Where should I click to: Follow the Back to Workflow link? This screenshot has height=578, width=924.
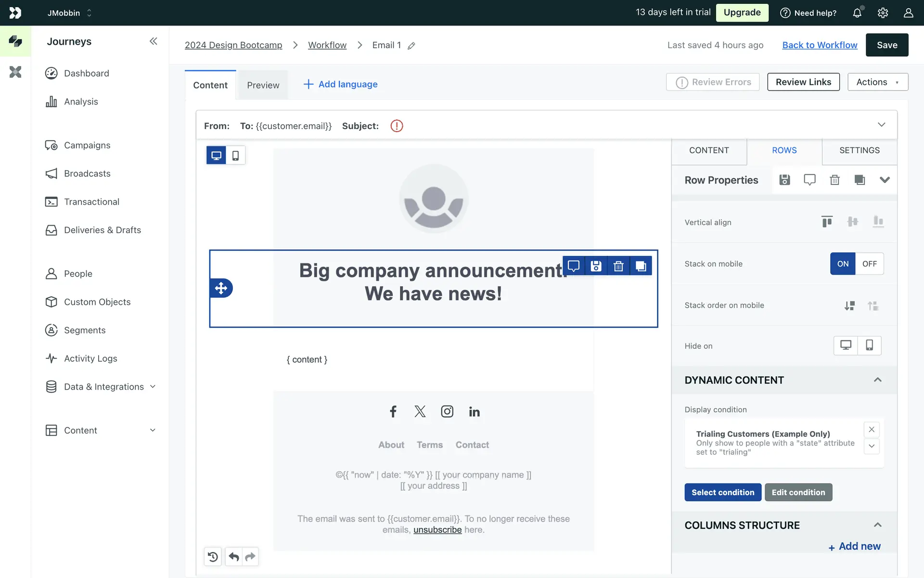(820, 45)
